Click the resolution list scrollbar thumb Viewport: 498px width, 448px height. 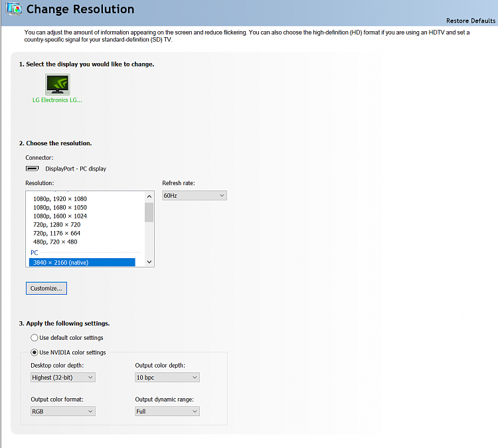coord(149,212)
